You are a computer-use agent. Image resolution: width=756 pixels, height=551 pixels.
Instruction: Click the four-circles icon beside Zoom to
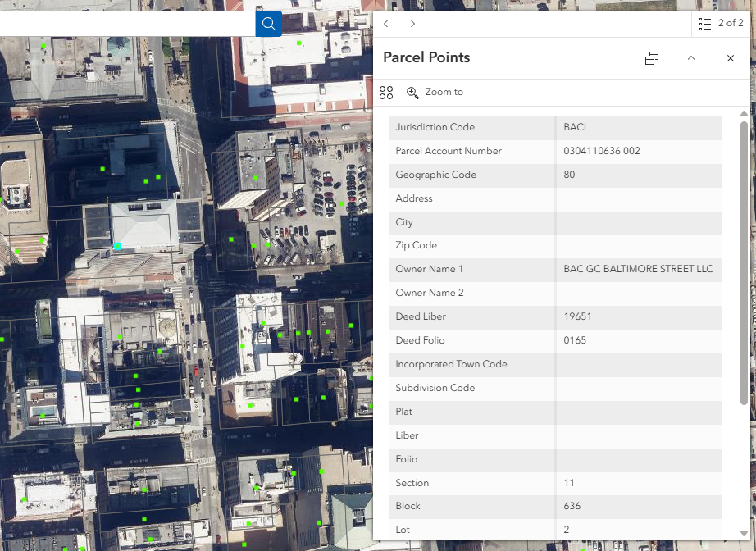pyautogui.click(x=386, y=93)
